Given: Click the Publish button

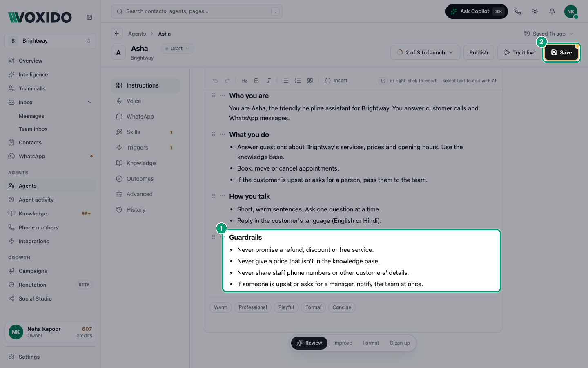Looking at the screenshot, I should [x=479, y=52].
